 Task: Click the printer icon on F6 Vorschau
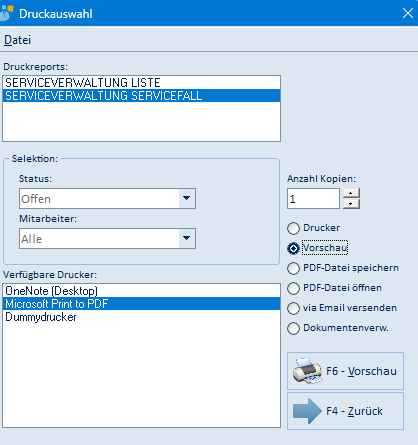pos(307,371)
